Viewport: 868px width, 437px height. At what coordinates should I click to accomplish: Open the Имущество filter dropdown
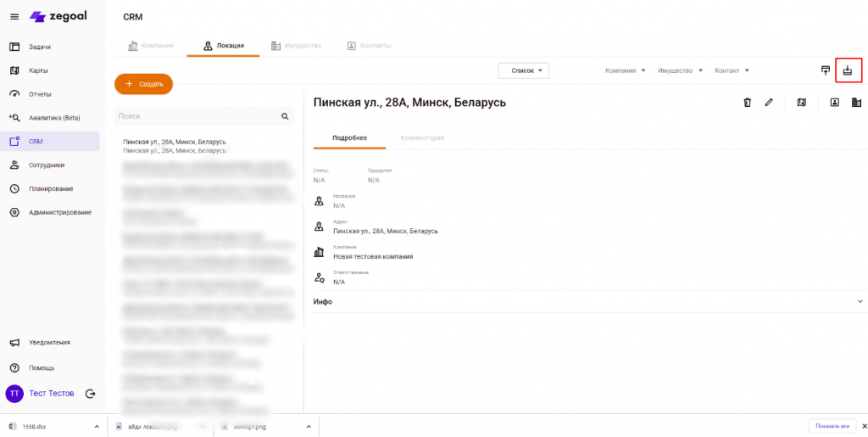pos(680,70)
